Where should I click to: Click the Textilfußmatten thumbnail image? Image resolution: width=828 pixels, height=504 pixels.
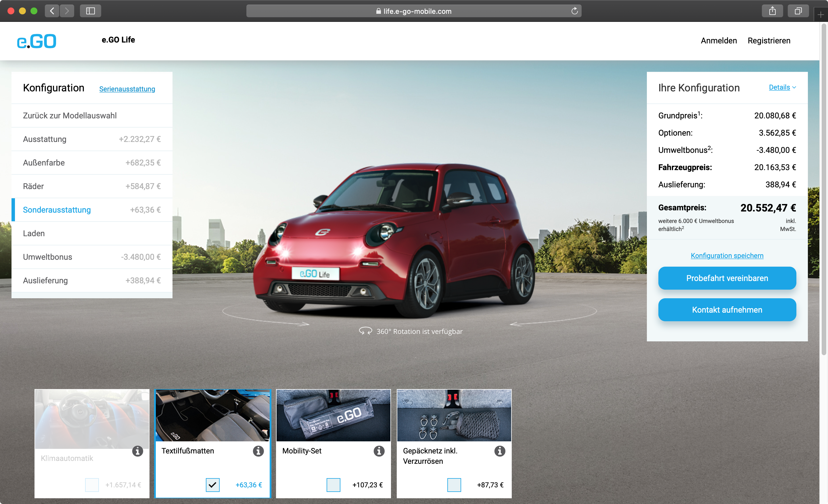pos(212,415)
